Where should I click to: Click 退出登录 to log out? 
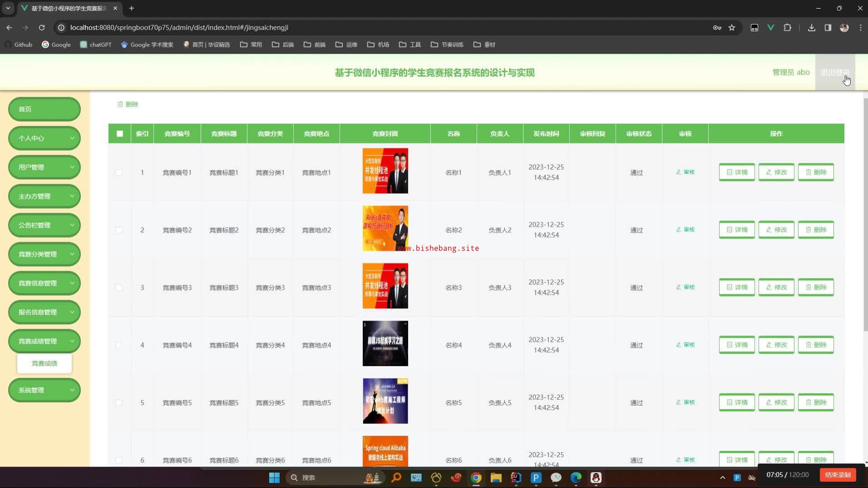835,73
